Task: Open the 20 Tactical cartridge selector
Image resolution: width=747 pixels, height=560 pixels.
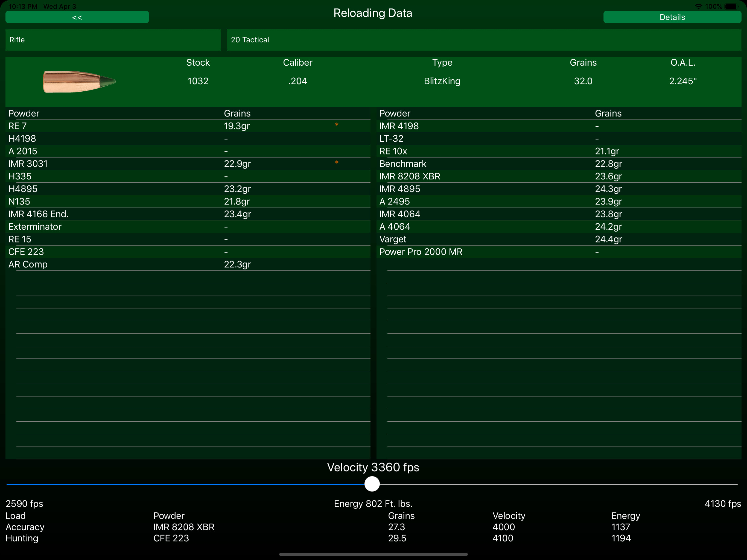Action: point(484,40)
